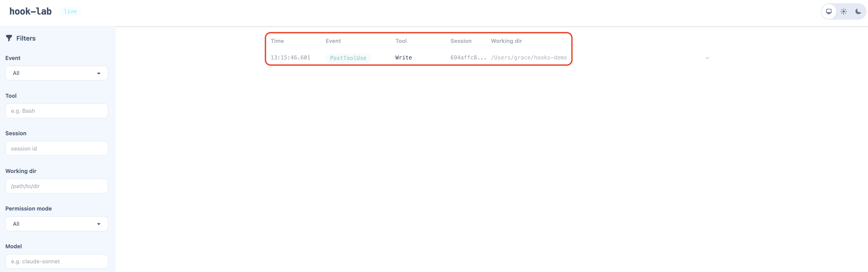This screenshot has height=272, width=868.
Task: Open the Event filter dropdown
Action: coord(56,73)
